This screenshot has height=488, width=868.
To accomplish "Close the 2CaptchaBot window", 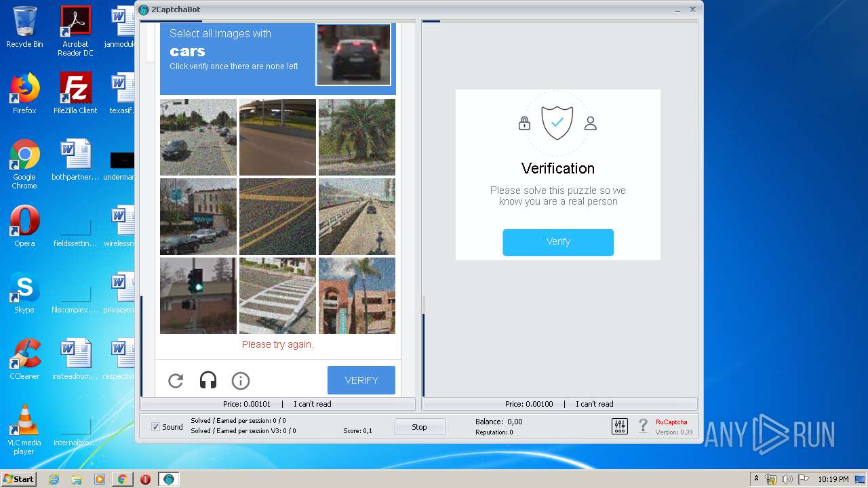I will (x=693, y=9).
